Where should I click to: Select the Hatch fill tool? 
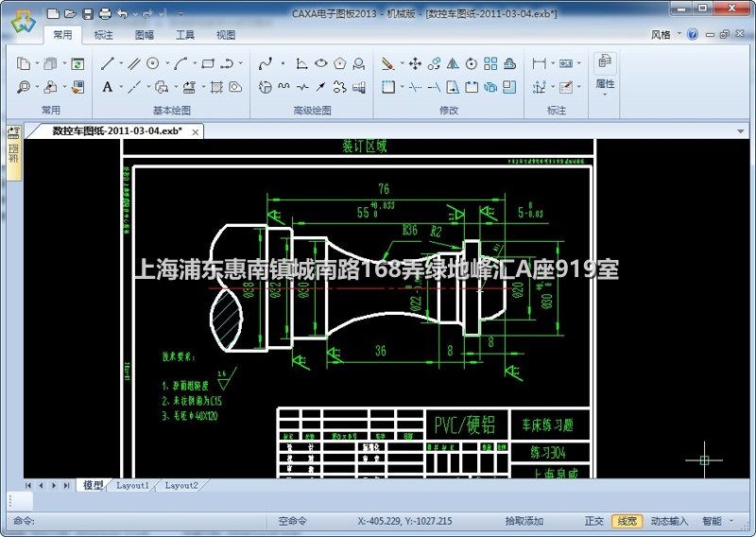tap(216, 87)
